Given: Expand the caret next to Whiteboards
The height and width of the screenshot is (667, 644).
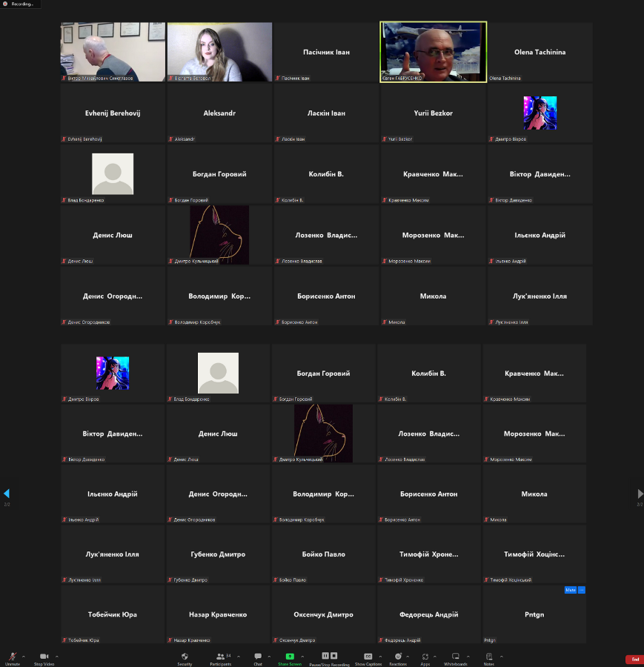Looking at the screenshot, I should [x=468, y=657].
